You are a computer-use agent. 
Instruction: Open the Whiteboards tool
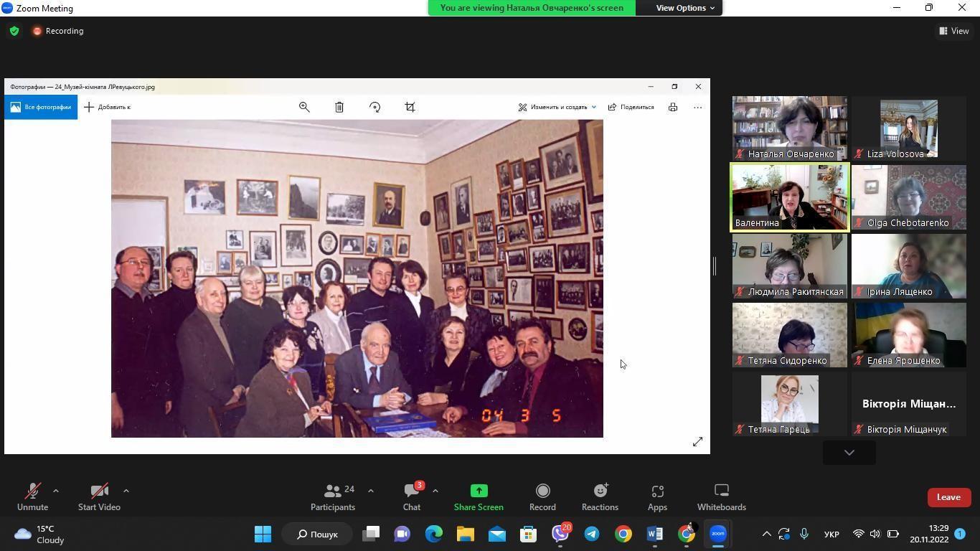point(721,496)
